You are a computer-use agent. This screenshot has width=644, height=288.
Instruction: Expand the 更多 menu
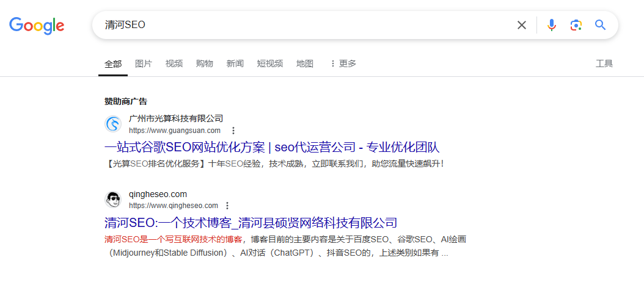[x=343, y=63]
